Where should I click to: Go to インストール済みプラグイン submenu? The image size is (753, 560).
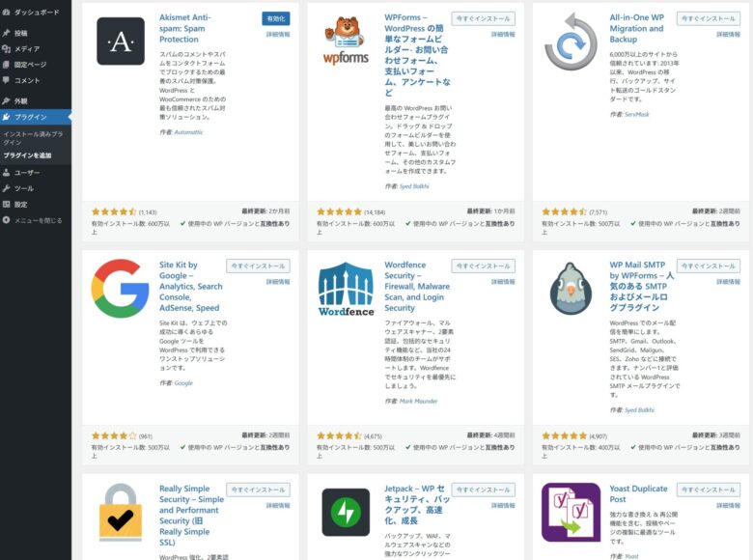pyautogui.click(x=33, y=137)
